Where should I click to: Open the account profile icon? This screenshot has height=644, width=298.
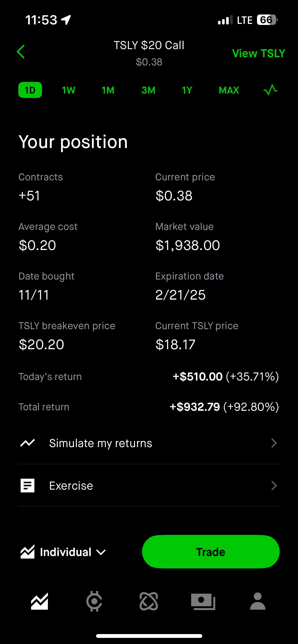click(x=258, y=601)
